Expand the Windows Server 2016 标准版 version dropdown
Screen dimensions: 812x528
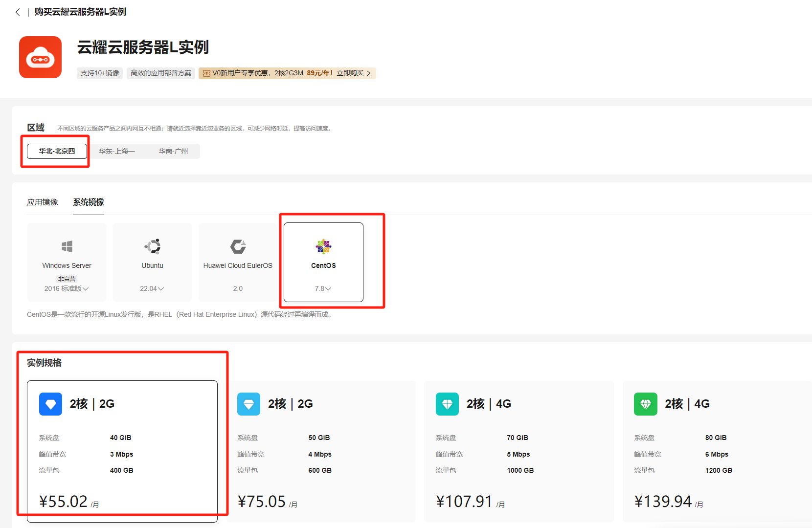(x=67, y=288)
